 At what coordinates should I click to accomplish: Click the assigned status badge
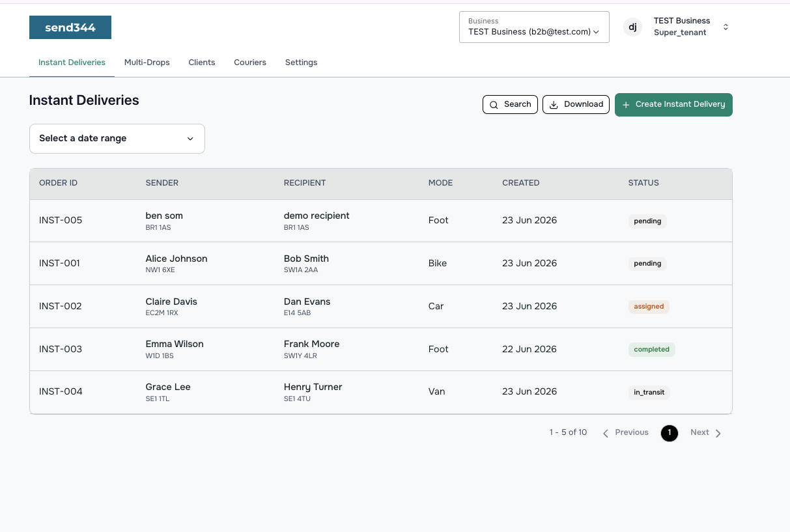pos(649,307)
